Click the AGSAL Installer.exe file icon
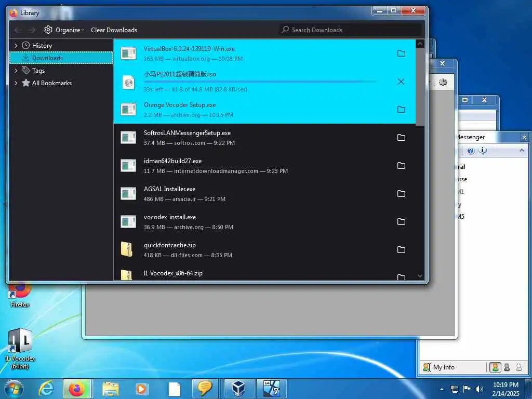 tap(128, 194)
